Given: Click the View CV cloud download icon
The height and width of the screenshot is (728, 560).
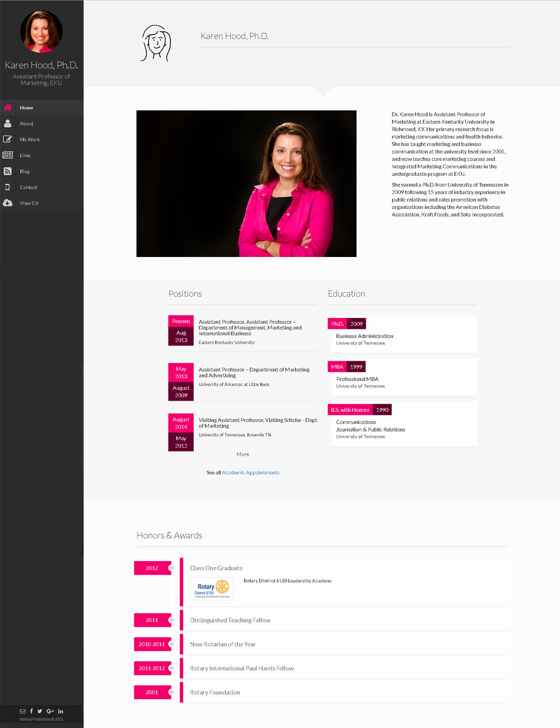Looking at the screenshot, I should (8, 203).
